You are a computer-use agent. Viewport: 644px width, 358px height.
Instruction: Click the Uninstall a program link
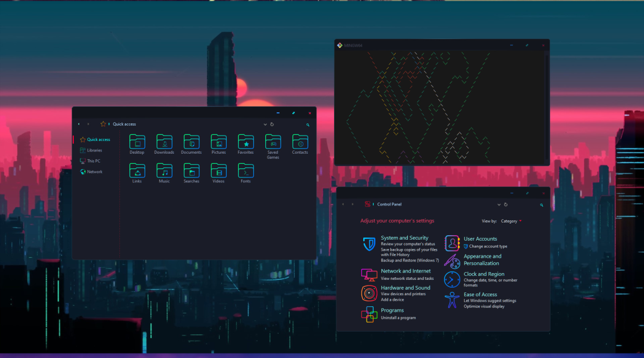(398, 318)
